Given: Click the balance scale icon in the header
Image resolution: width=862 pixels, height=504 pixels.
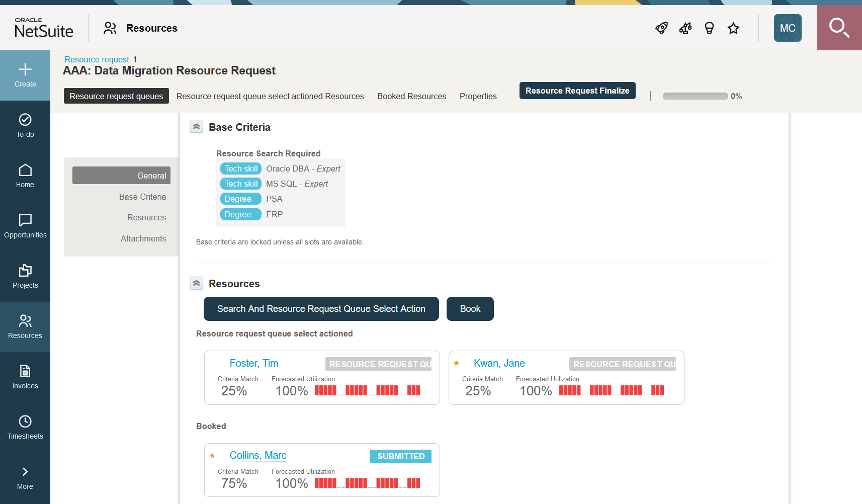Looking at the screenshot, I should pos(685,28).
